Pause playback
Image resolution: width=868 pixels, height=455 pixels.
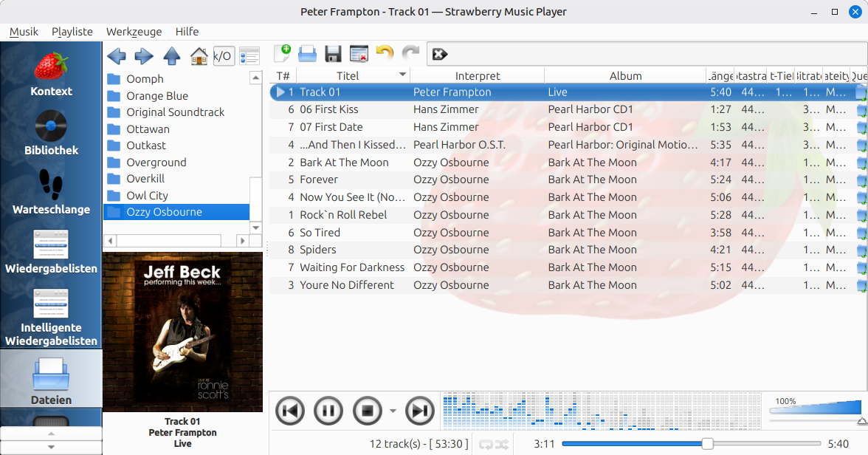(x=328, y=411)
